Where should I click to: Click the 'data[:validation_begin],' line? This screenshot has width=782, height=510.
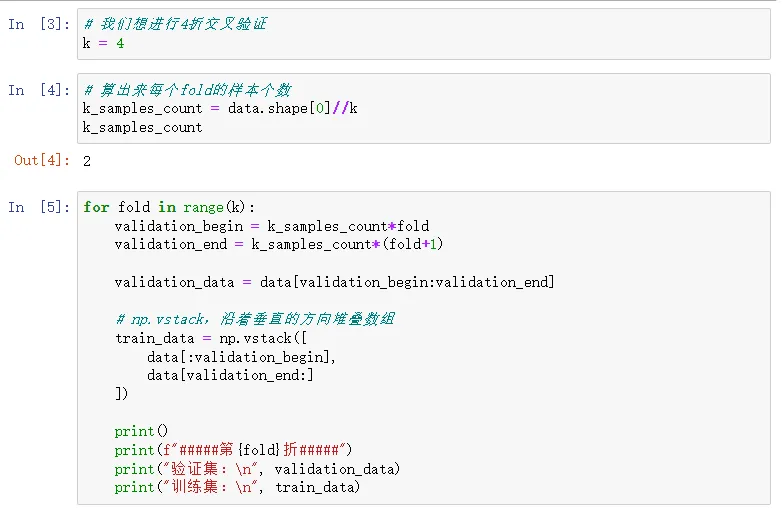[x=241, y=357]
